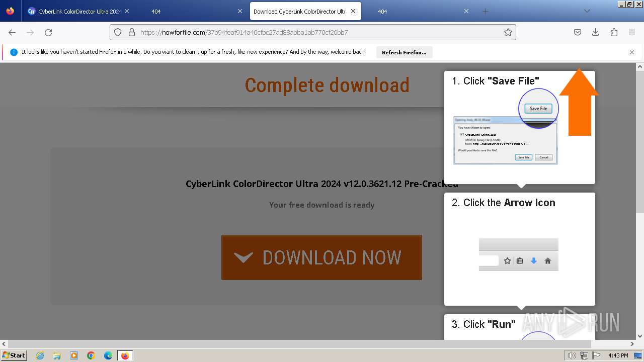Switch to the first 404 tab
644x362 pixels.
point(192,11)
